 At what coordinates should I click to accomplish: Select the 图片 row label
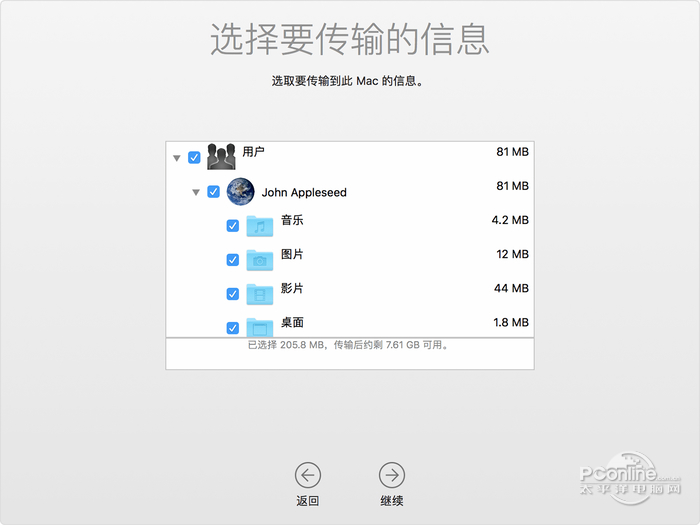coord(292,254)
